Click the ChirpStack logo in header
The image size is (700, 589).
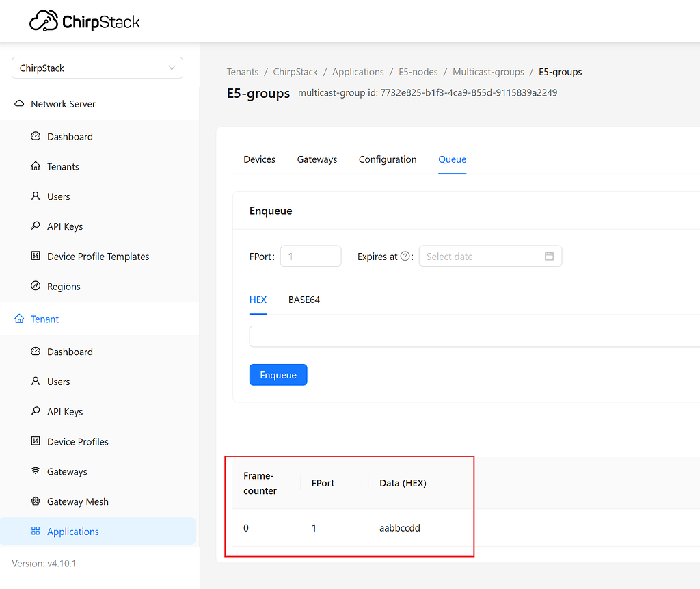[85, 22]
